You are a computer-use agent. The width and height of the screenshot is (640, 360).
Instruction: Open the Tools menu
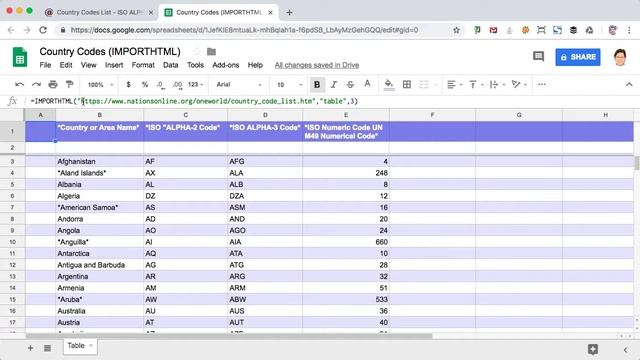point(195,65)
